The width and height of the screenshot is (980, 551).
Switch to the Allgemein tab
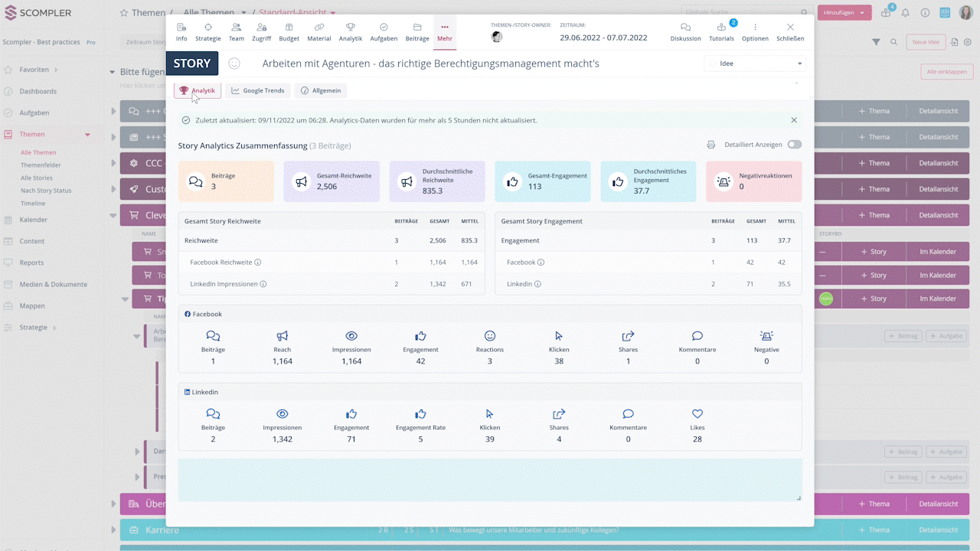pyautogui.click(x=322, y=90)
